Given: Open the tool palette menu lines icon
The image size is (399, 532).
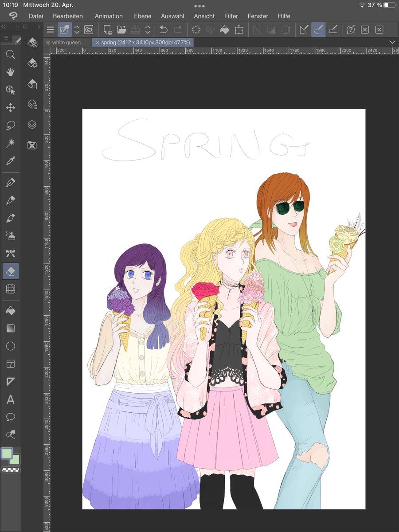Looking at the screenshot, I should click(x=6, y=38).
